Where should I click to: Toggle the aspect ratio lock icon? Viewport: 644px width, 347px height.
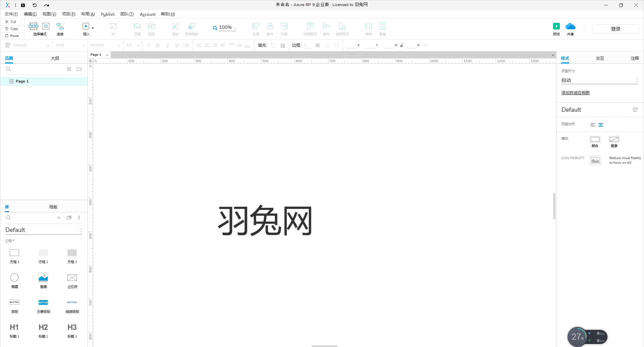(x=401, y=45)
